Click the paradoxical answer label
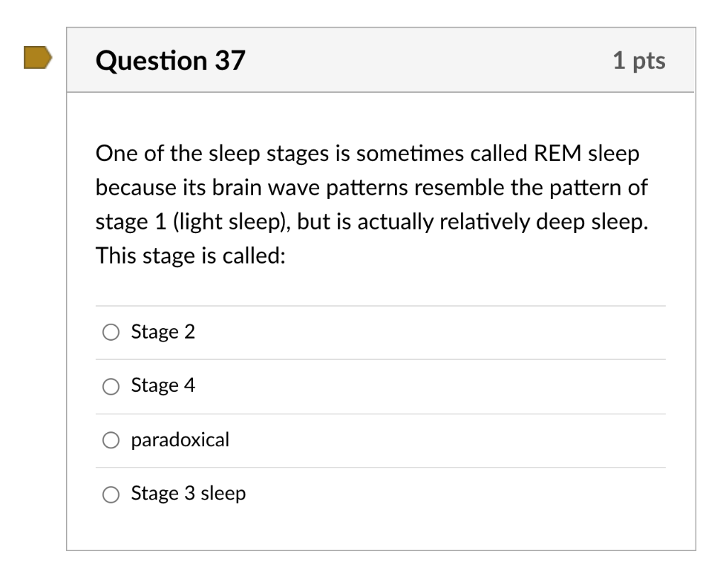Screen dimensions: 726x588 [179, 439]
